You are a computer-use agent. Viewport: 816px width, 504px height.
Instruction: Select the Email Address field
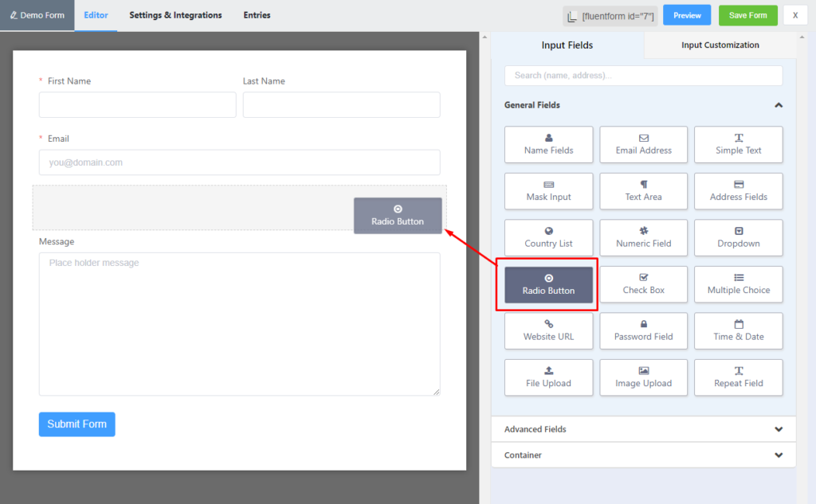point(643,144)
